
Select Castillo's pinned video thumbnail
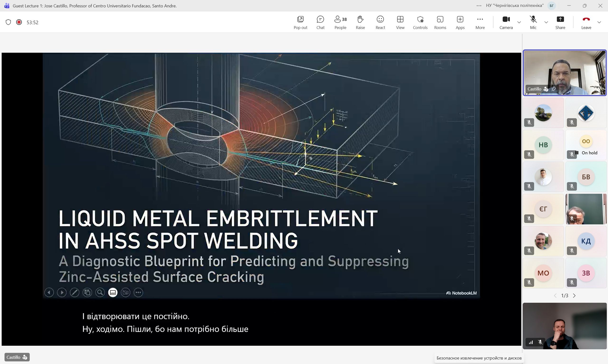point(564,73)
